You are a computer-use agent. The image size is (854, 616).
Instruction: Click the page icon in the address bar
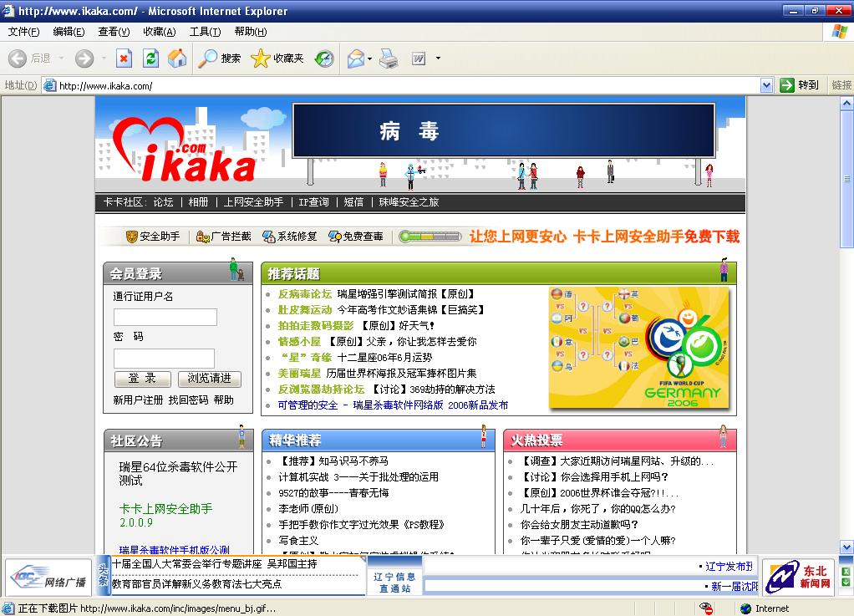(x=50, y=85)
